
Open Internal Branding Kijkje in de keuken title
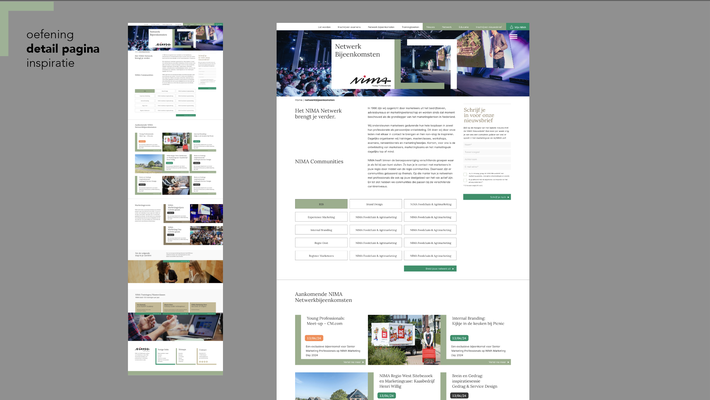click(478, 321)
